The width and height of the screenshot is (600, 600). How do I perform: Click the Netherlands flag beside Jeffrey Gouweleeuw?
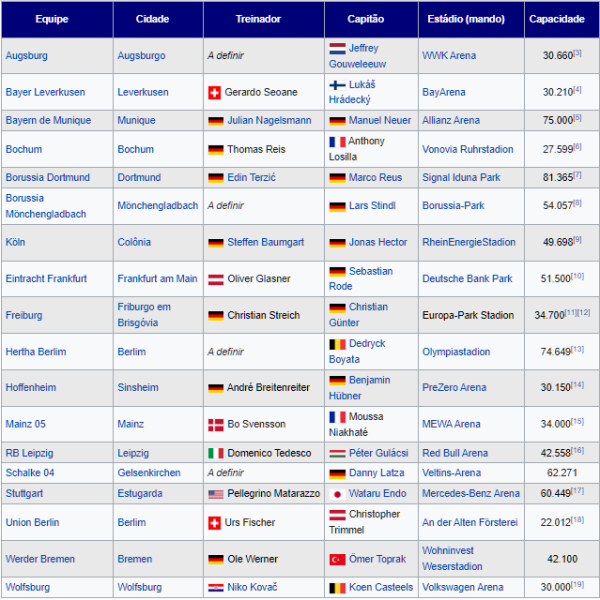337,48
